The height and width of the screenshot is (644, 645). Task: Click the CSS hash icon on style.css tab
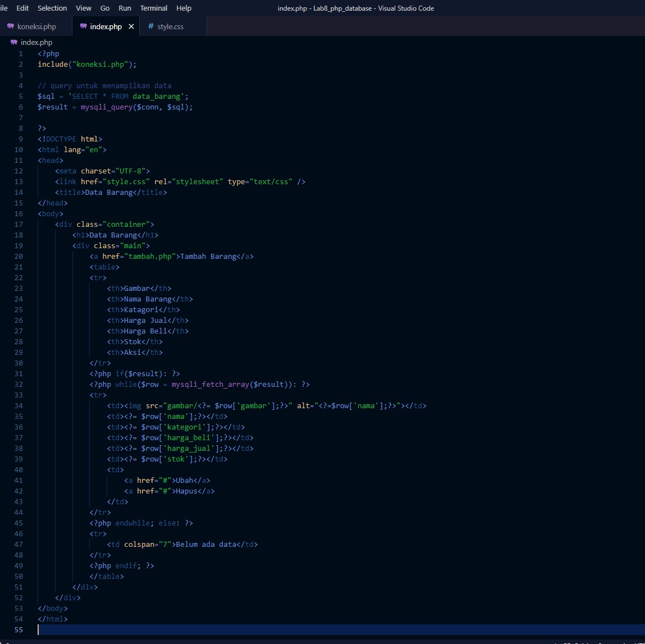coord(150,26)
